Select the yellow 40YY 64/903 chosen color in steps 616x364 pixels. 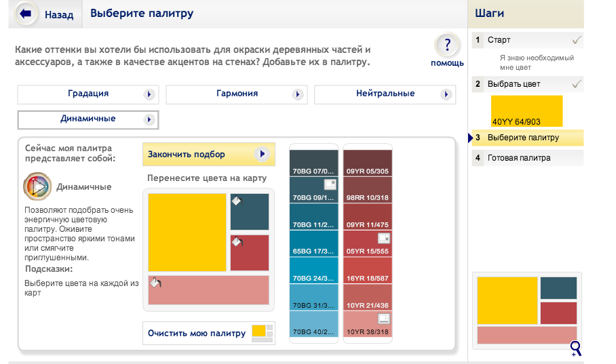[x=527, y=111]
